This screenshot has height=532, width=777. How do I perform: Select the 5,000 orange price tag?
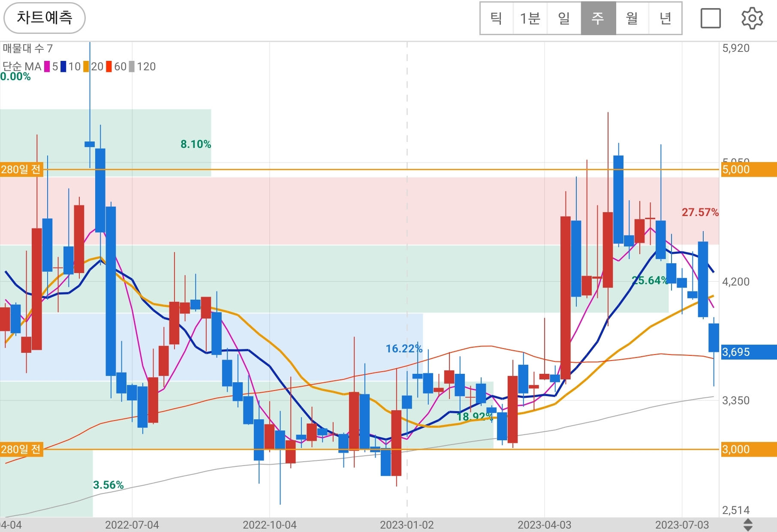pos(749,169)
